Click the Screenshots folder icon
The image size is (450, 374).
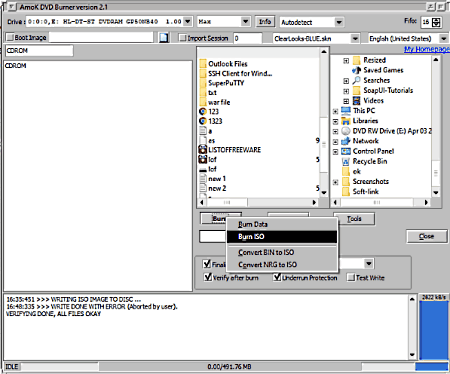tap(346, 181)
